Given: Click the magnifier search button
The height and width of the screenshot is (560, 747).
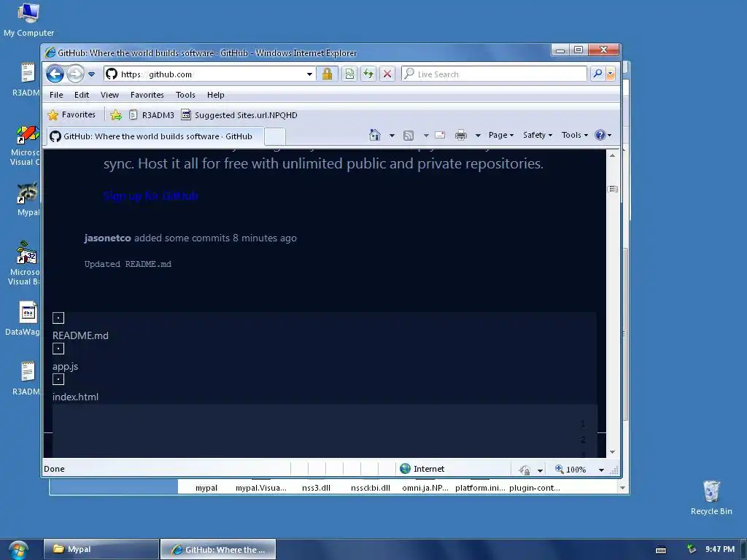Looking at the screenshot, I should pyautogui.click(x=597, y=74).
